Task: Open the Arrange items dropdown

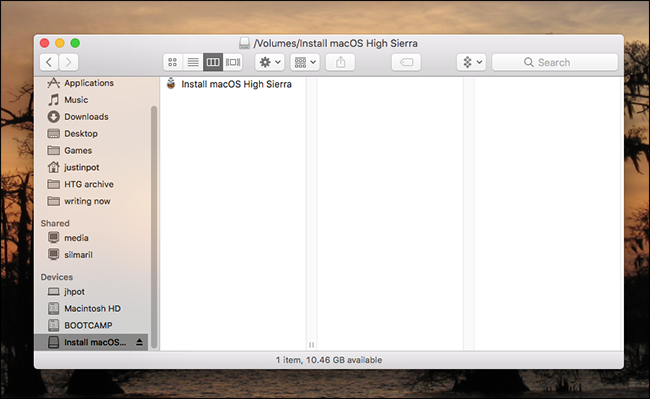Action: (x=305, y=62)
